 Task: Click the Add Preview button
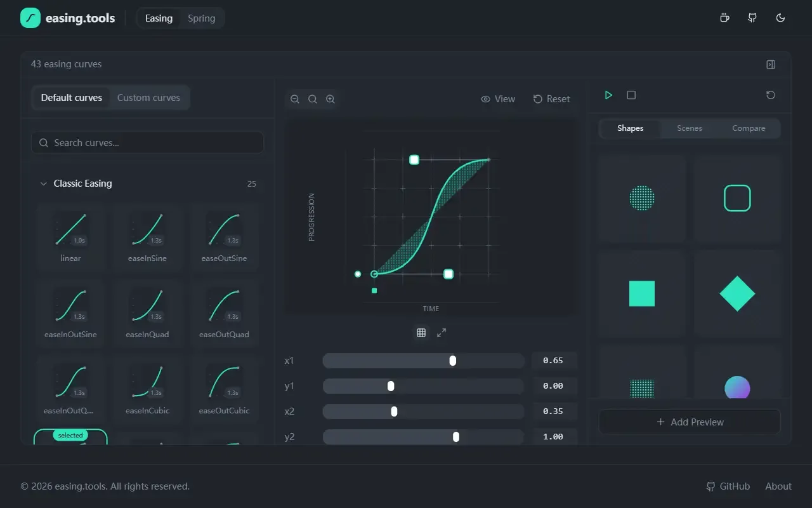[690, 422]
